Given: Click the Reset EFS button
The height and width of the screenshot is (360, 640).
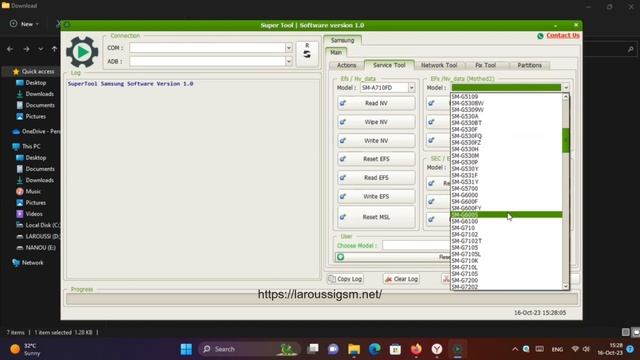Looking at the screenshot, I should pos(376,159).
